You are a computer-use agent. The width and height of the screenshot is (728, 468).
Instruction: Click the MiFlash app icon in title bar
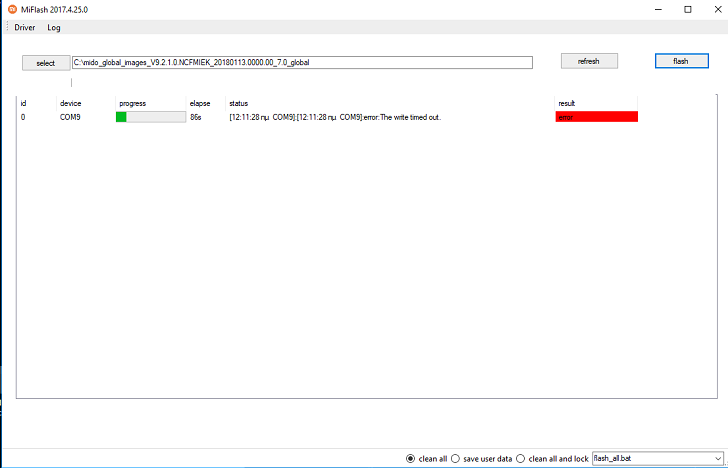tap(13, 9)
